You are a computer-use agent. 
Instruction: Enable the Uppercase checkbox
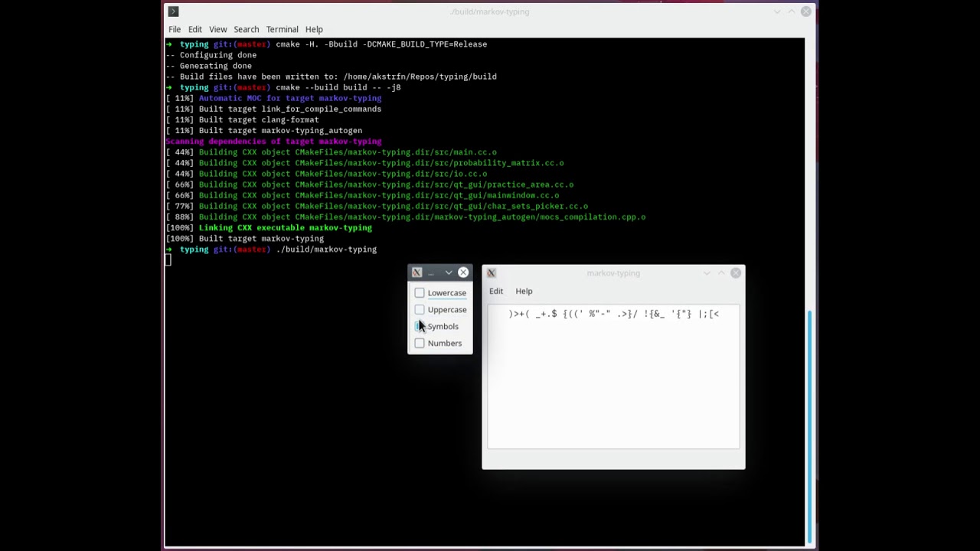[420, 309]
